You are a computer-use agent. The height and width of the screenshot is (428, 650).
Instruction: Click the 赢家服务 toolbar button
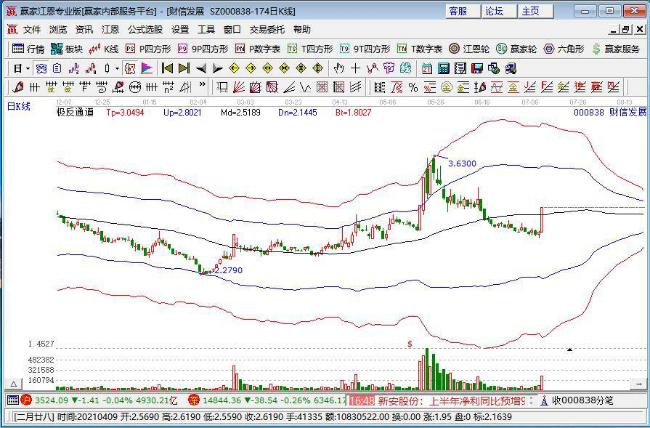[615, 48]
